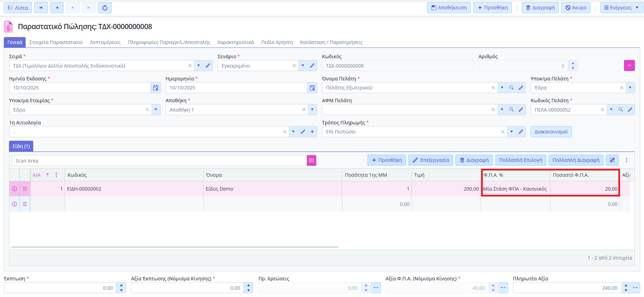
Task: Expand the Σενάριο dropdown
Action: (x=303, y=65)
